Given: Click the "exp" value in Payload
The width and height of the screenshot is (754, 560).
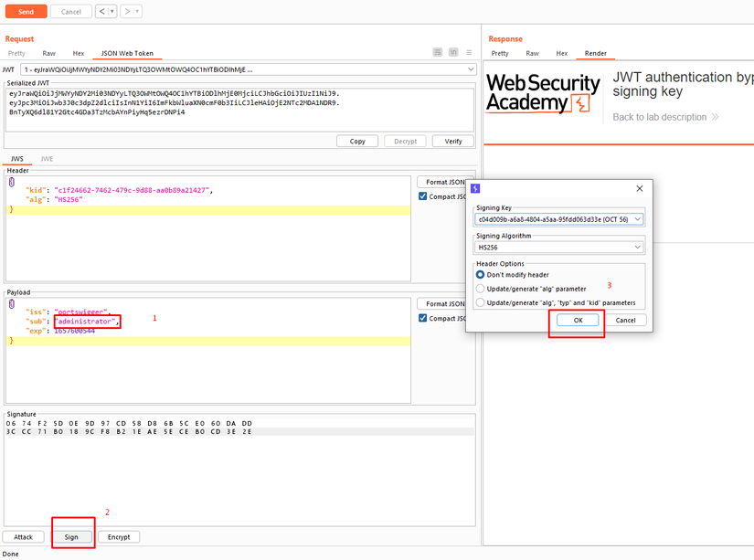Looking at the screenshot, I should point(75,331).
